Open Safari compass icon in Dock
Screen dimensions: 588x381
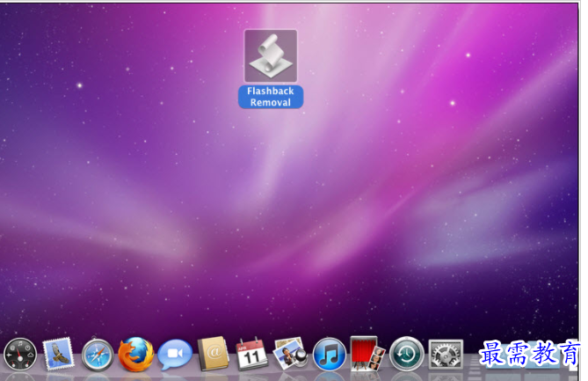(x=98, y=355)
